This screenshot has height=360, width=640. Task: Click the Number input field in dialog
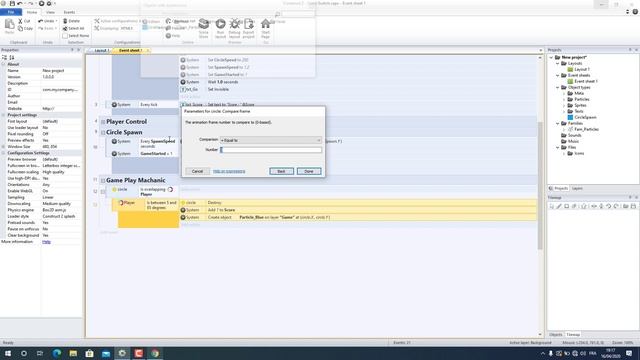(271, 150)
